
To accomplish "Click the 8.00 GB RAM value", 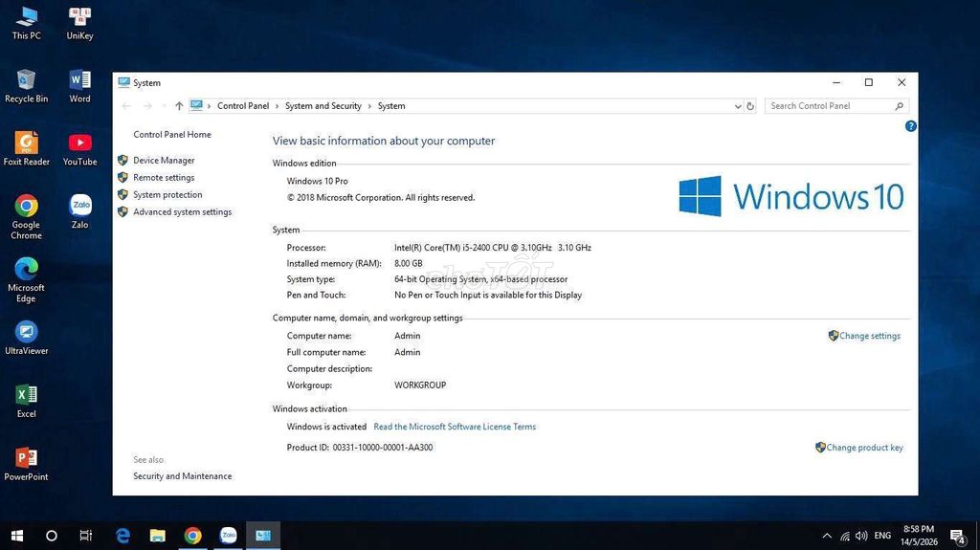I will (408, 264).
